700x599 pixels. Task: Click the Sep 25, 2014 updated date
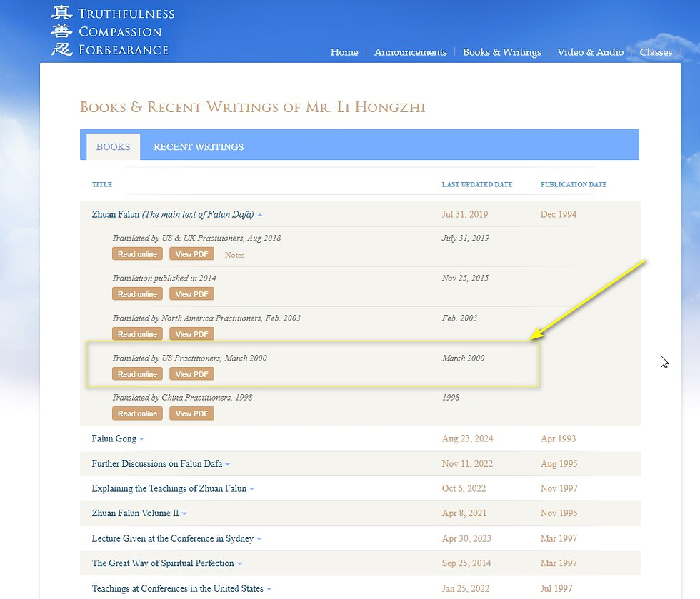tap(466, 563)
